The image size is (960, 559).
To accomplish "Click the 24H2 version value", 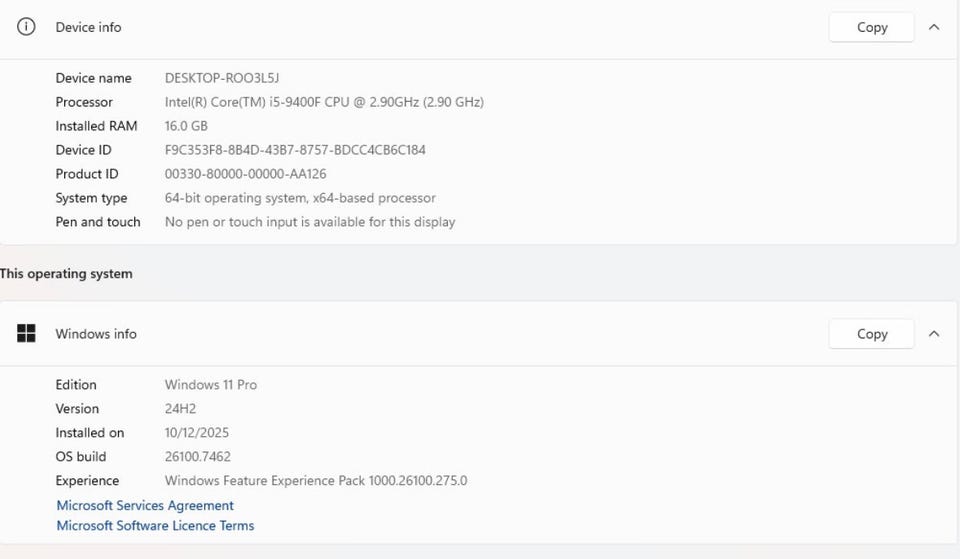I will click(x=181, y=409).
